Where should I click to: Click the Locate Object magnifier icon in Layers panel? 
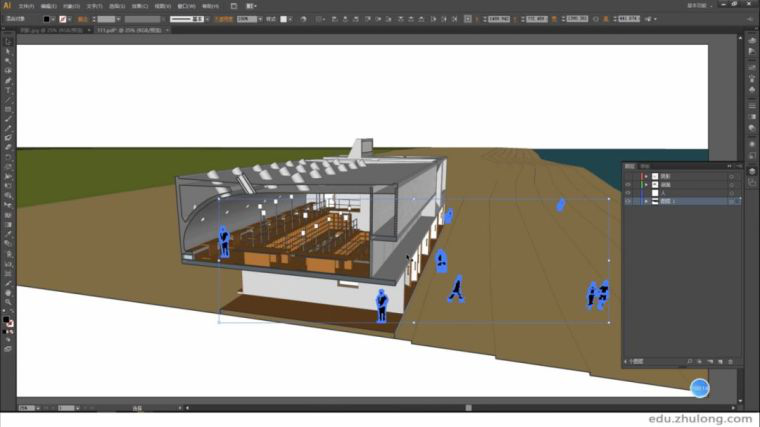click(689, 361)
